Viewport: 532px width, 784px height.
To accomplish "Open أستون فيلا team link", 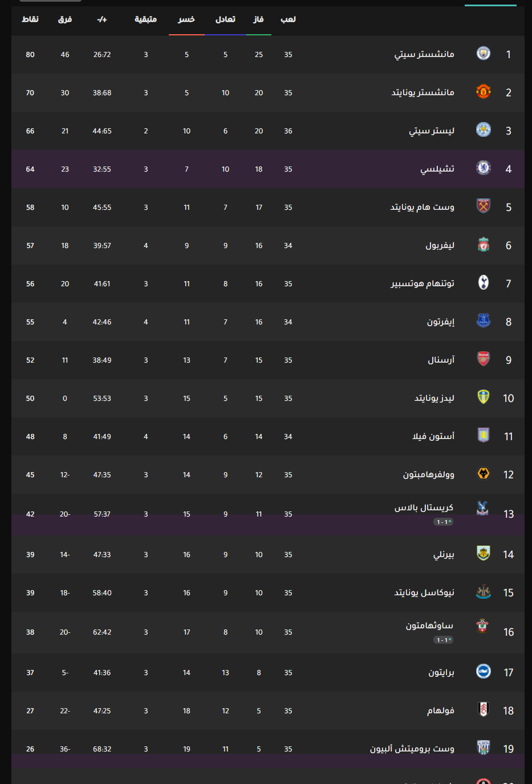I will point(433,436).
